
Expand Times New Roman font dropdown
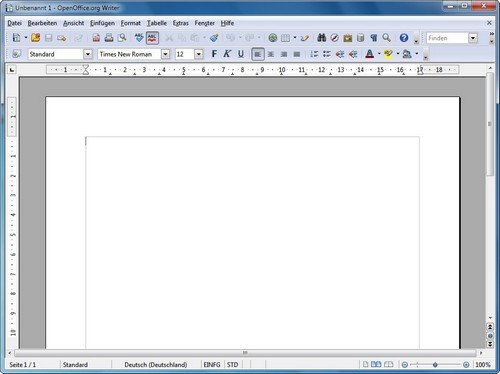pyautogui.click(x=165, y=54)
